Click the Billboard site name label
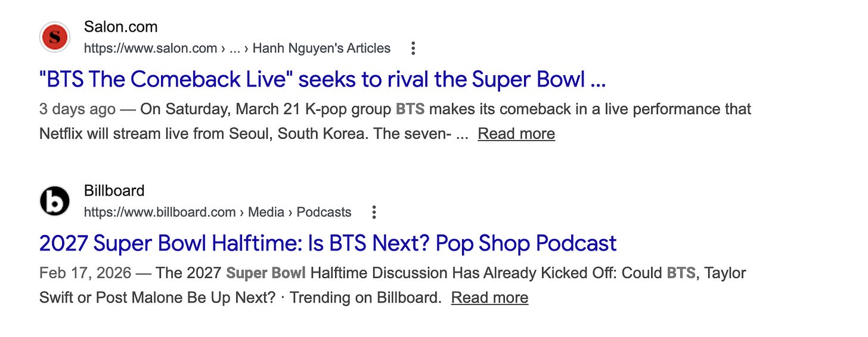Image resolution: width=868 pixels, height=337 pixels. tap(114, 191)
